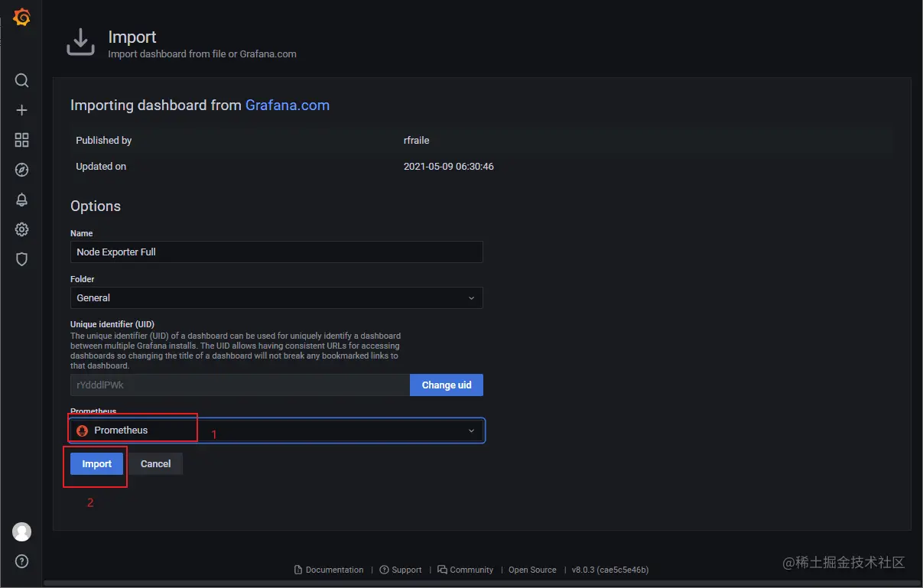The height and width of the screenshot is (588, 923).
Task: Select the General folder combo box
Action: click(277, 297)
